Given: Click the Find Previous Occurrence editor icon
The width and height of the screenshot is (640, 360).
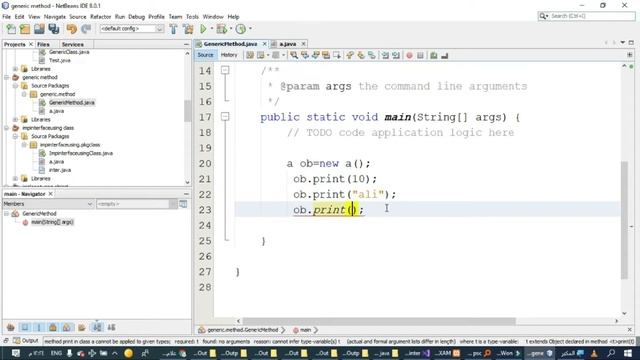Looking at the screenshot, I should coord(305,55).
